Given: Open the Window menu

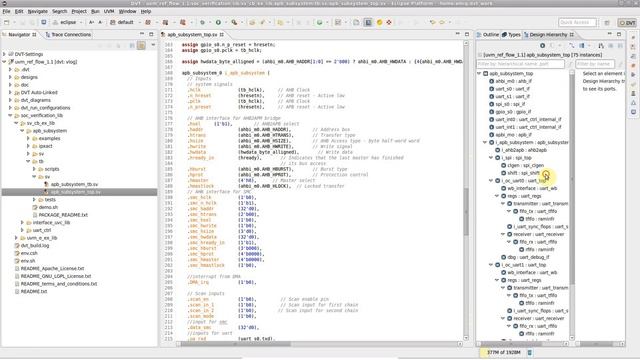Looking at the screenshot, I should click(127, 11).
